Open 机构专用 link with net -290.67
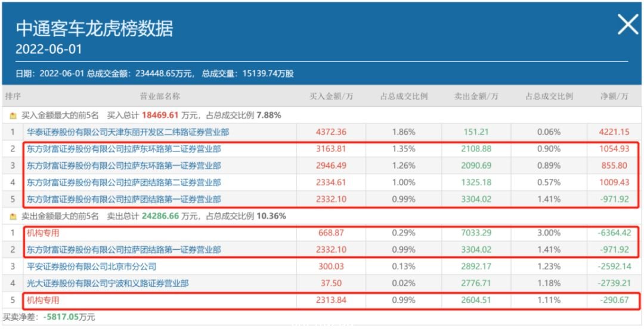This screenshot has height=329, width=644. pos(43,300)
